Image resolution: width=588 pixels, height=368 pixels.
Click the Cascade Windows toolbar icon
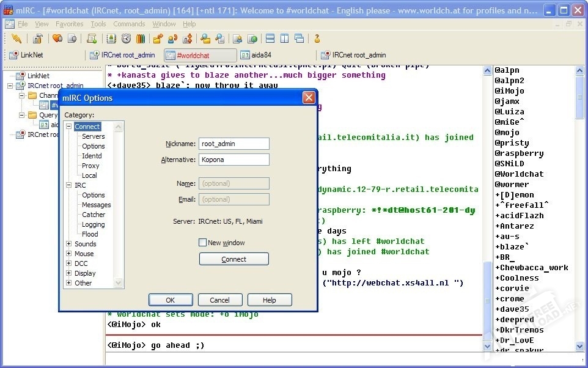click(x=299, y=39)
